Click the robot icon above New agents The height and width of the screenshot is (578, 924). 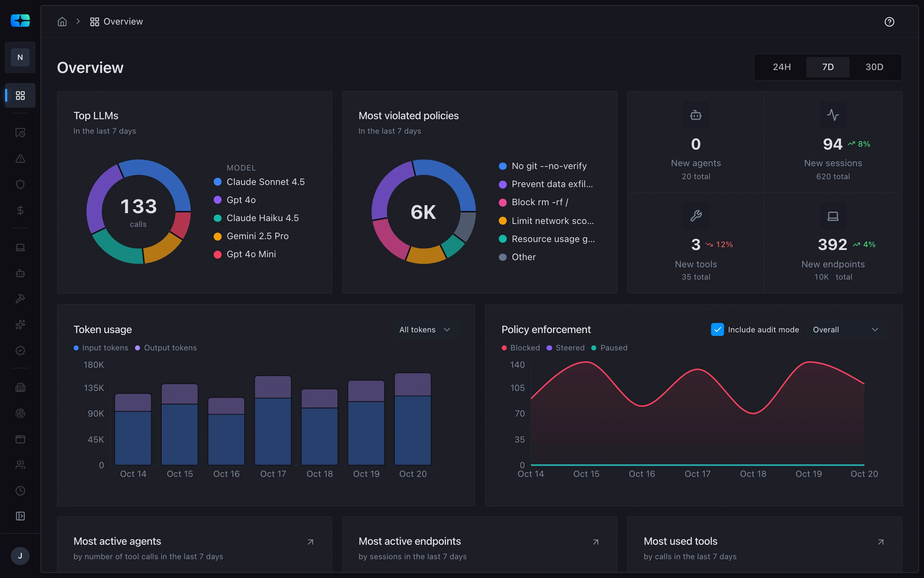coord(696,115)
